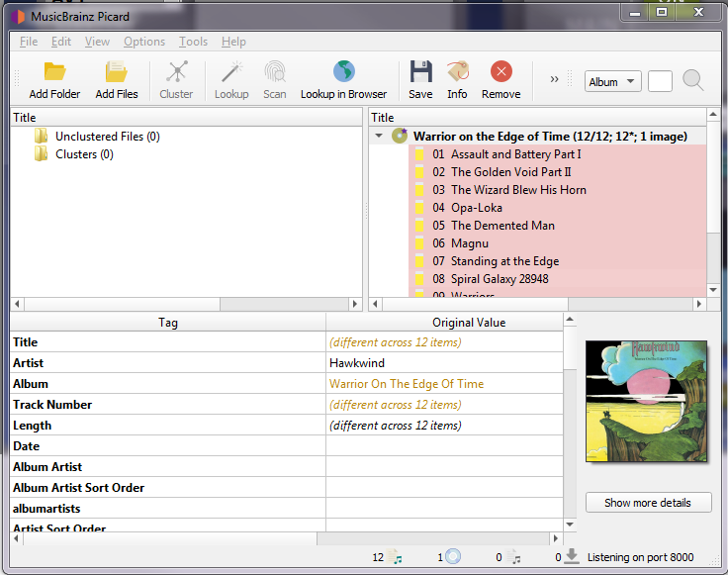
Task: Click yellow file icon of Opa-Loka track
Action: coord(419,208)
